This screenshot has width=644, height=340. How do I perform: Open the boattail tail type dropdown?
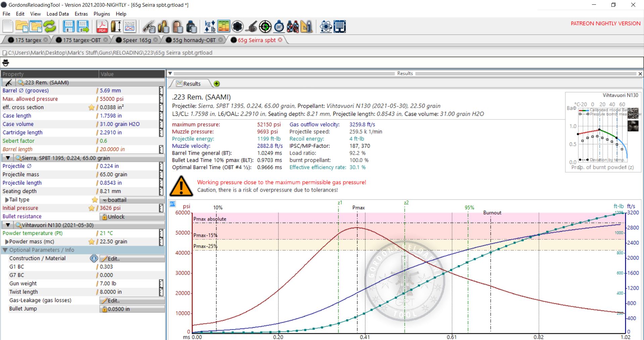[x=132, y=200]
